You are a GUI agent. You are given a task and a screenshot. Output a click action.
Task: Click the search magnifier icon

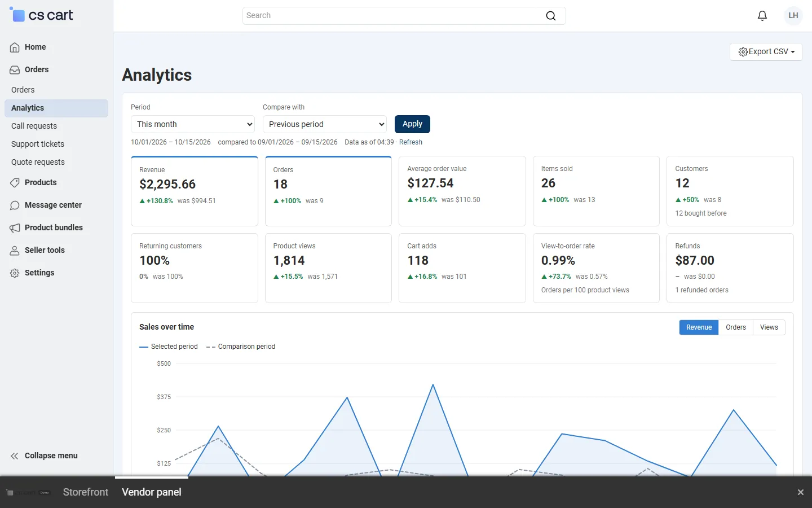pyautogui.click(x=551, y=16)
